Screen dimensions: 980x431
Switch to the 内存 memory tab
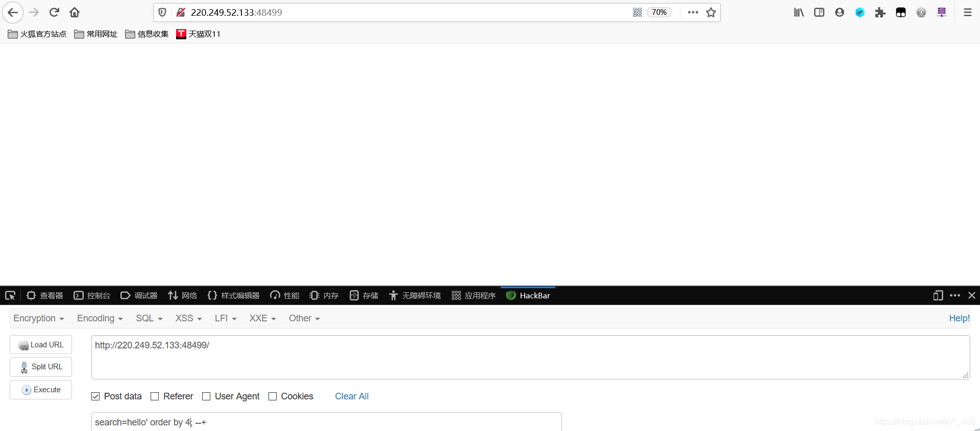(x=324, y=295)
